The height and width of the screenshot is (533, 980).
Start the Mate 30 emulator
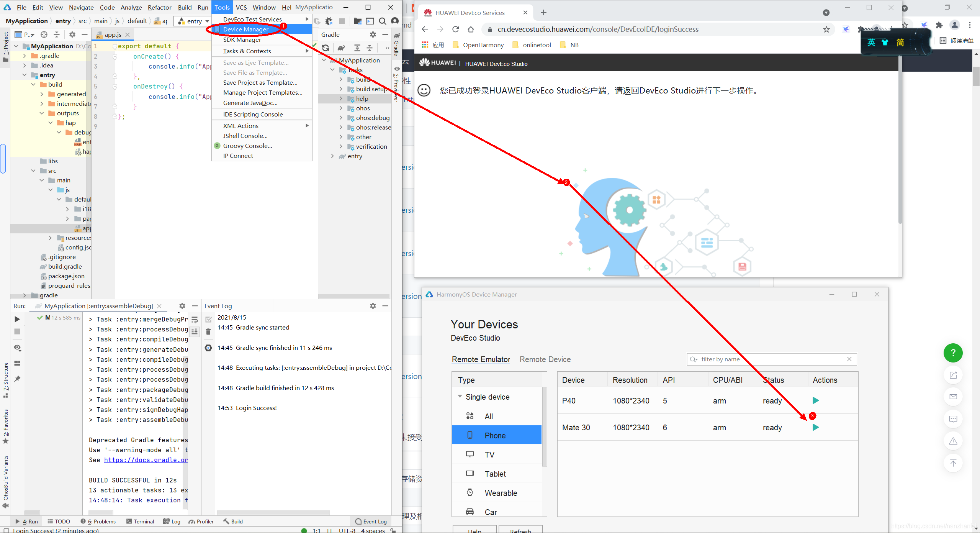click(815, 427)
